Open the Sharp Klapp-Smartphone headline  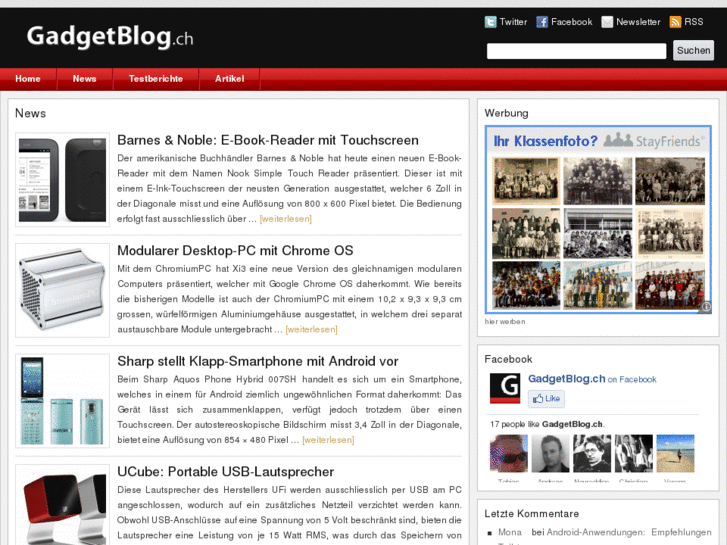[258, 361]
